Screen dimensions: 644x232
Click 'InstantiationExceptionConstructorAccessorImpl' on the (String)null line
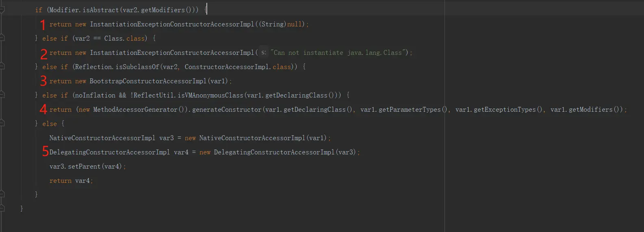coord(172,24)
